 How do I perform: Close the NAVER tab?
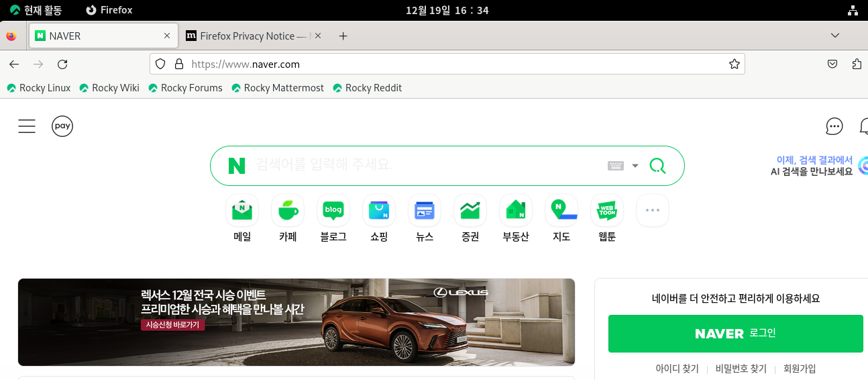167,36
